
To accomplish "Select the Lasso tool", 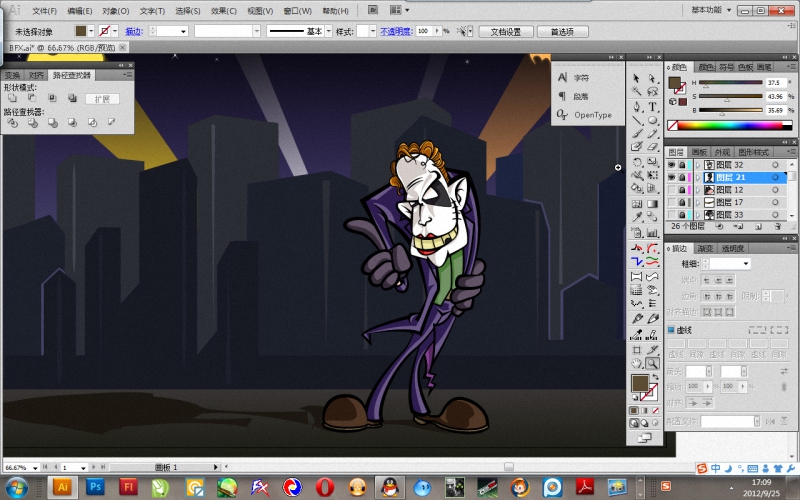I will [652, 91].
